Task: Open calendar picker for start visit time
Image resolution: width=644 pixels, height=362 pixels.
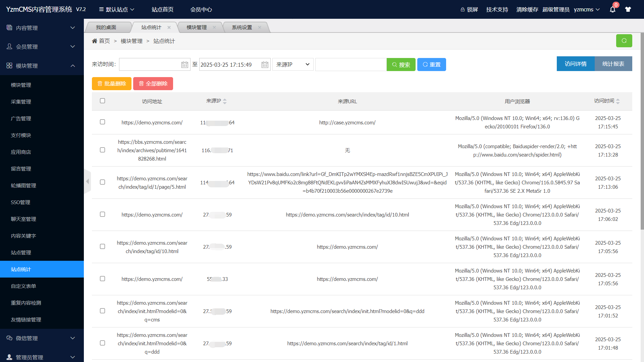Action: pos(185,65)
